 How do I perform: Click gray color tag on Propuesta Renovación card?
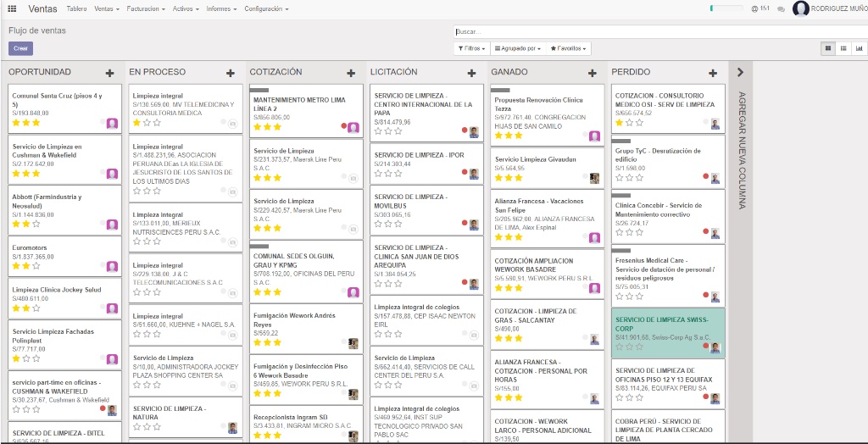pyautogui.click(x=500, y=90)
